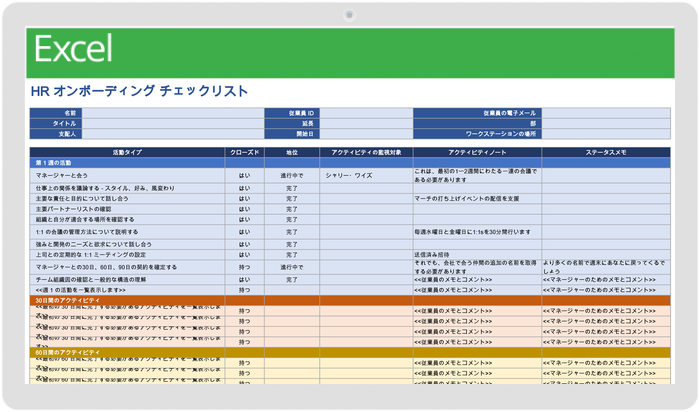Select the 送信済み招待 note cell
700x412 pixels.
477,255
